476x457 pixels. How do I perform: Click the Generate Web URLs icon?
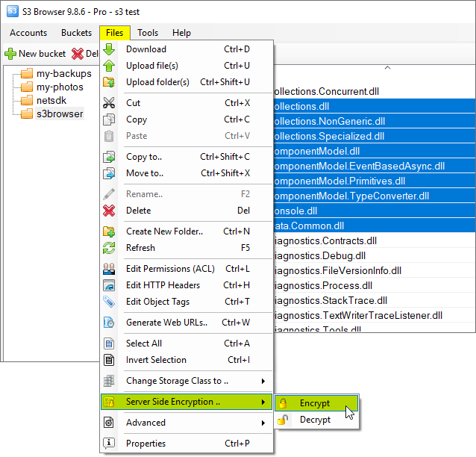[x=109, y=323]
